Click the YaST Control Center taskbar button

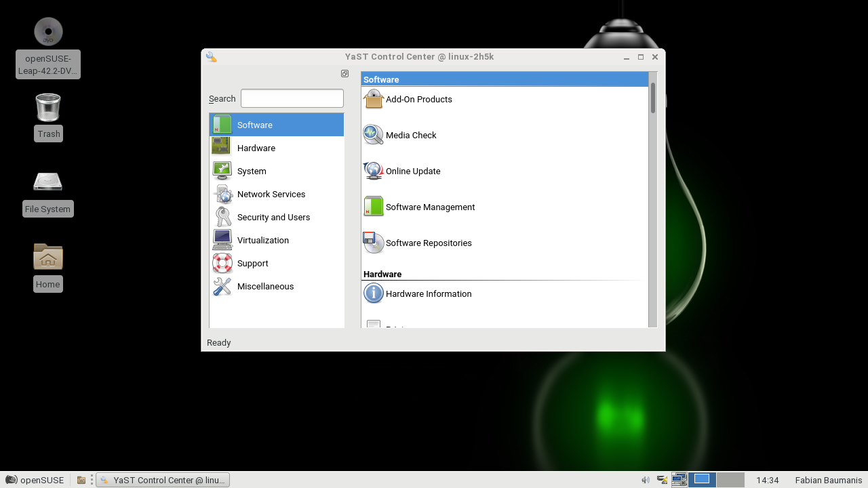pyautogui.click(x=163, y=480)
